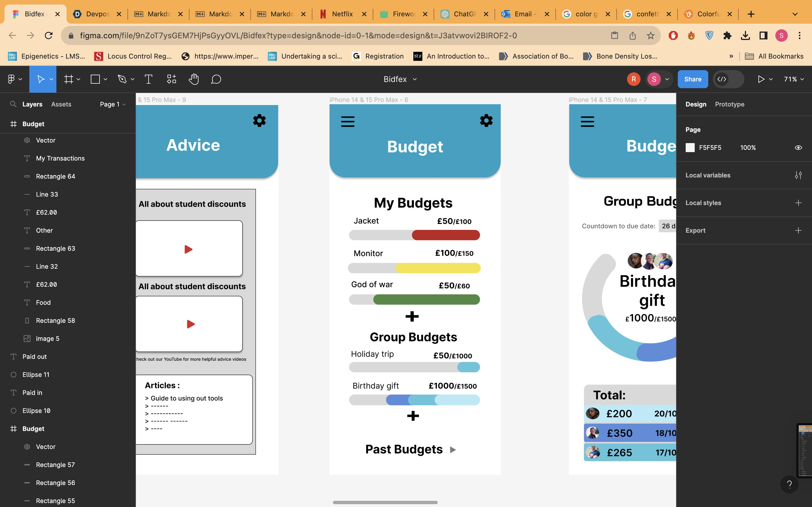The width and height of the screenshot is (812, 507).
Task: Click the blue Share button
Action: pyautogui.click(x=692, y=79)
